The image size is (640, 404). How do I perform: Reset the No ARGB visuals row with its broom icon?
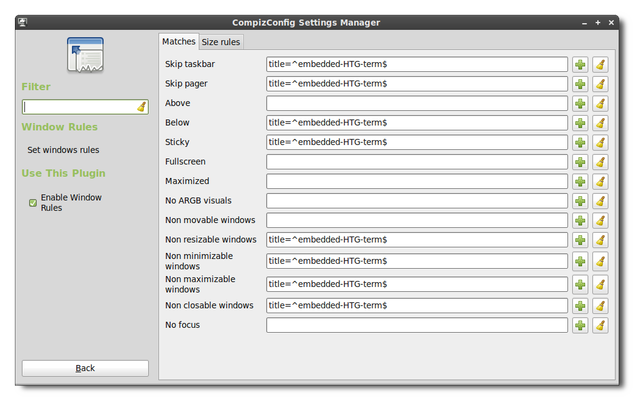coord(600,201)
